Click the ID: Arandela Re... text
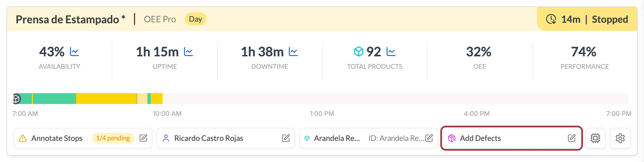This screenshot has height=162, width=644. pos(396,138)
